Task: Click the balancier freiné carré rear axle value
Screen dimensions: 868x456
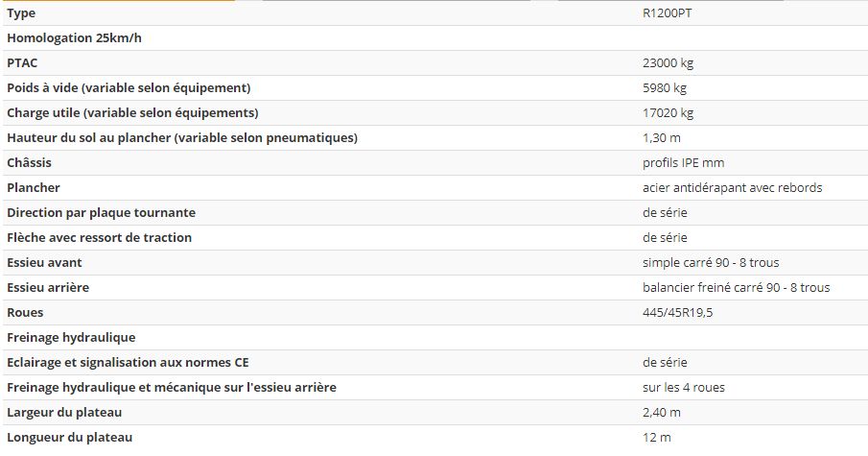Action: (x=736, y=288)
